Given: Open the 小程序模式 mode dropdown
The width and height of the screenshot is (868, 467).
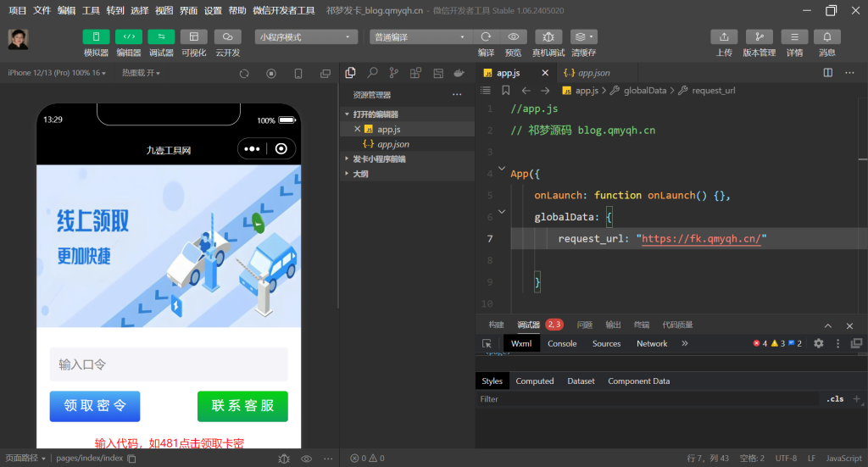Looking at the screenshot, I should click(x=306, y=37).
